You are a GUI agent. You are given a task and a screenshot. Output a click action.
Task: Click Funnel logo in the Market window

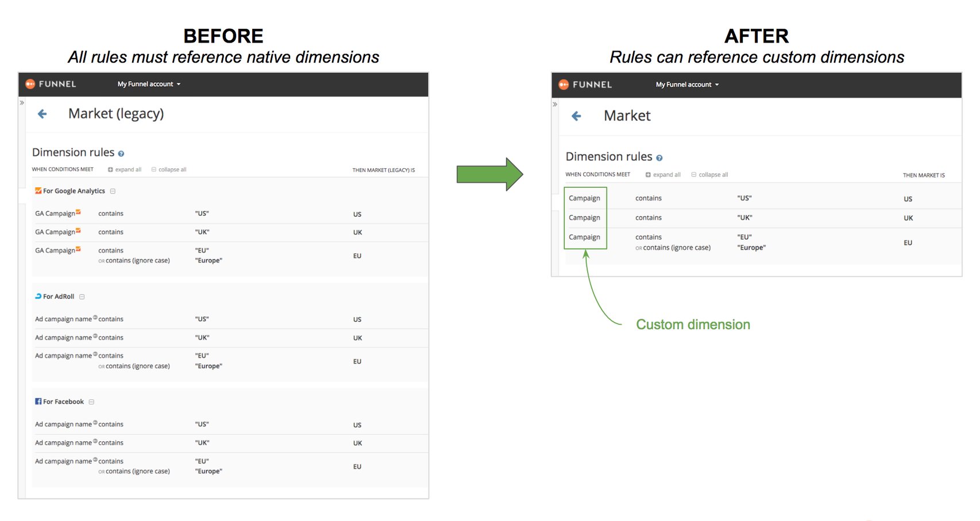pyautogui.click(x=585, y=84)
